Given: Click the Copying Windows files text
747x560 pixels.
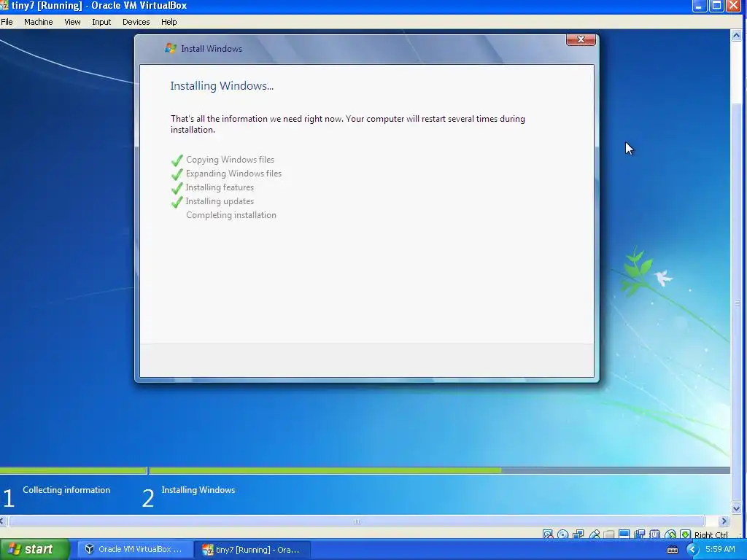Looking at the screenshot, I should pyautogui.click(x=230, y=160).
